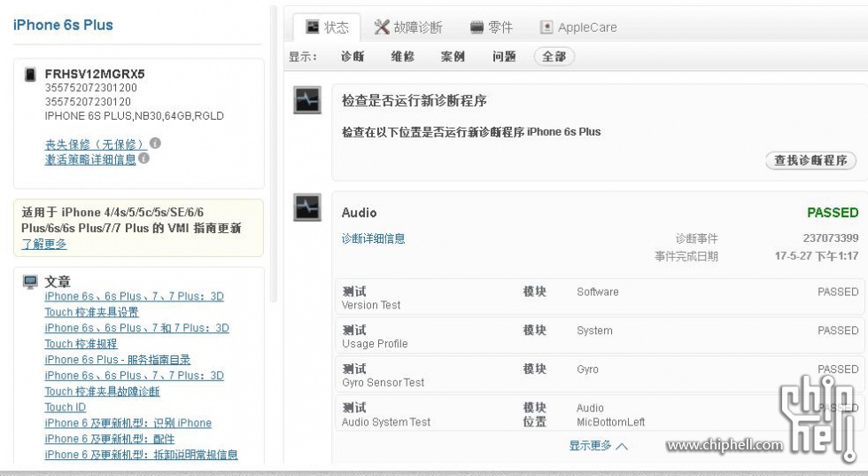
Task: Click the left panel vertical scrollbar
Action: coord(274,154)
